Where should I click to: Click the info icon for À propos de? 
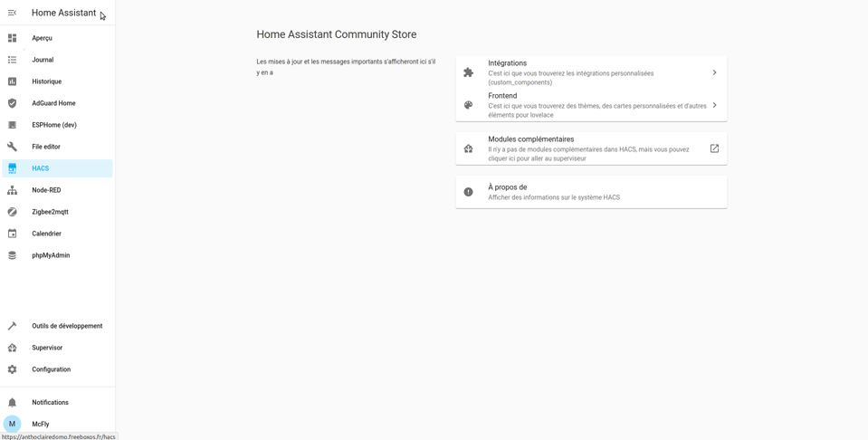click(468, 192)
